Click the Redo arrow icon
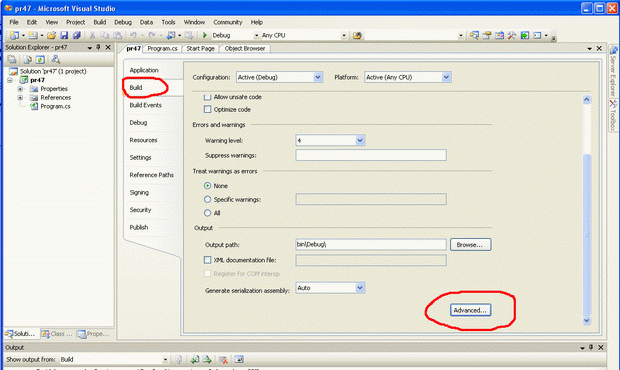Viewport: 620px width, 370px height. 152,36
